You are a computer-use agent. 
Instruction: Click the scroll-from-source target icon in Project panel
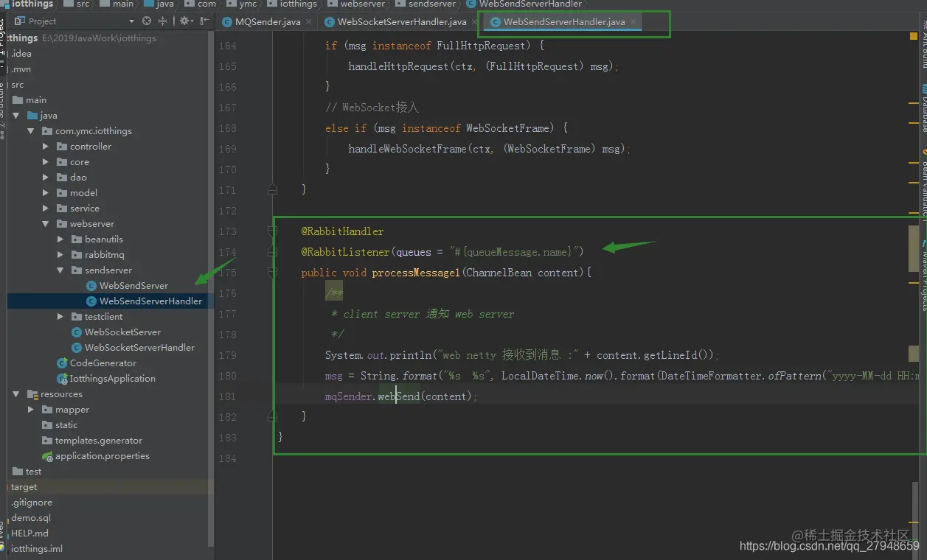pos(147,21)
